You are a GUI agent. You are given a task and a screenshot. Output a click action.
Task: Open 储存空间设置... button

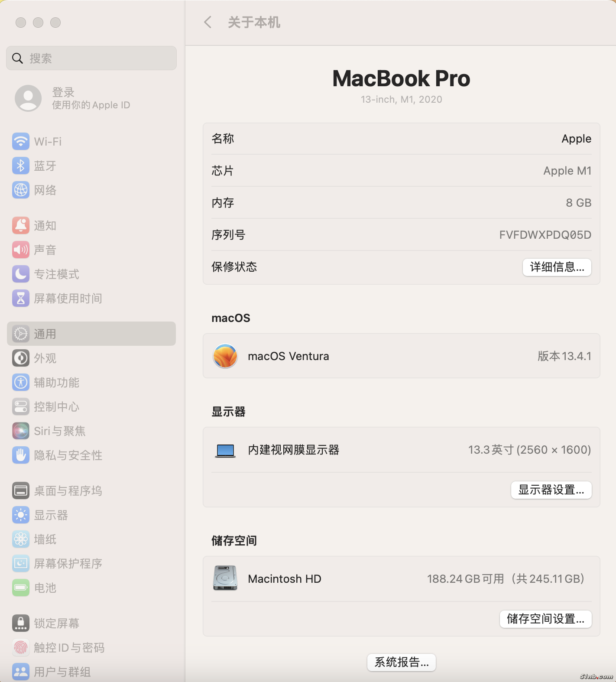click(546, 619)
